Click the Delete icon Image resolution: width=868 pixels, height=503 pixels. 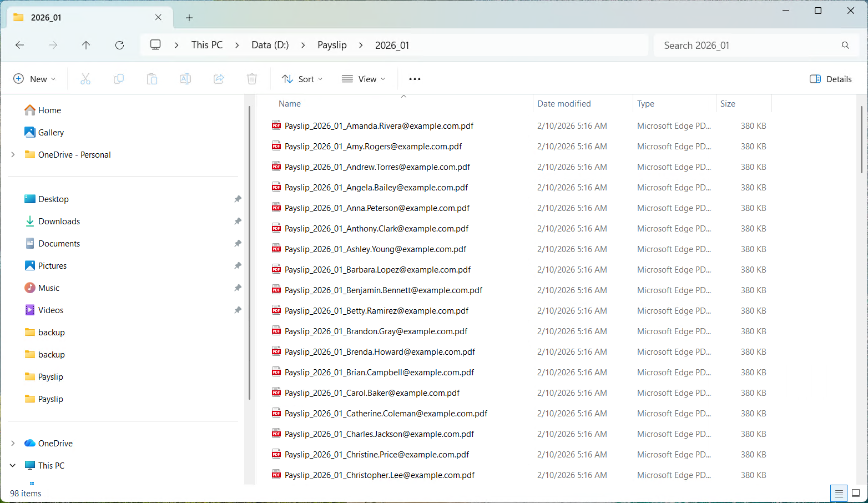click(x=251, y=78)
